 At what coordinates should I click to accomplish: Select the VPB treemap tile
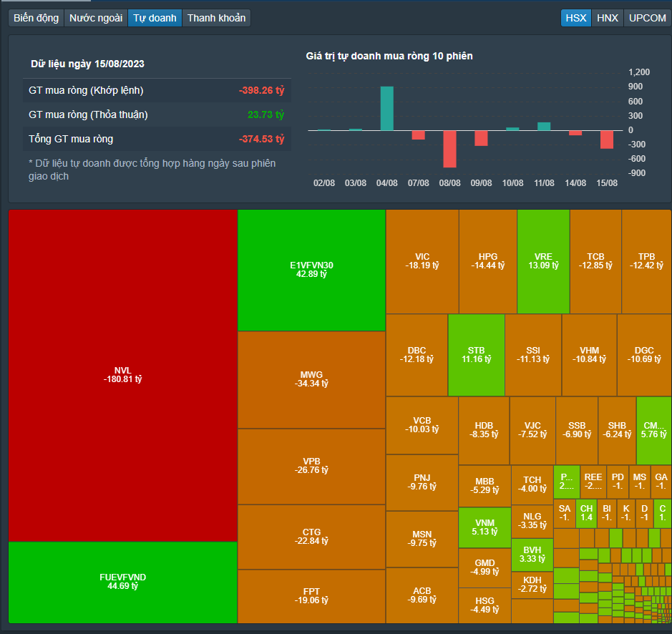(311, 467)
